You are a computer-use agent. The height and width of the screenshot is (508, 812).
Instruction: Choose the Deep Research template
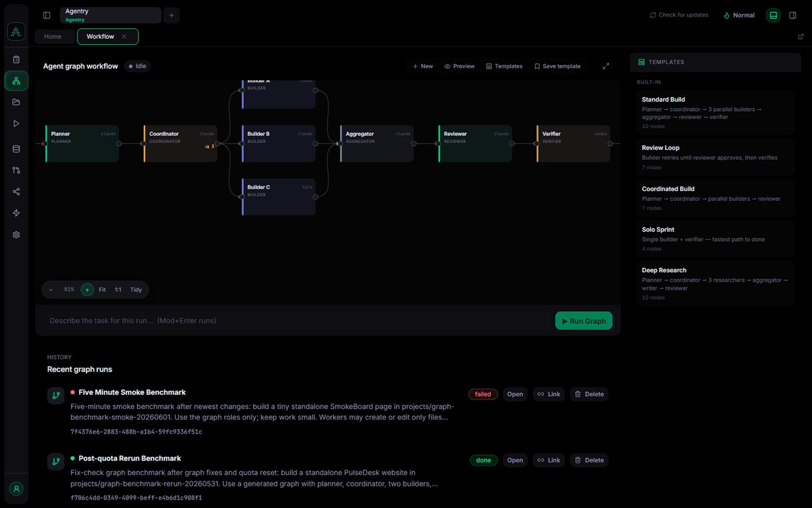tap(715, 283)
